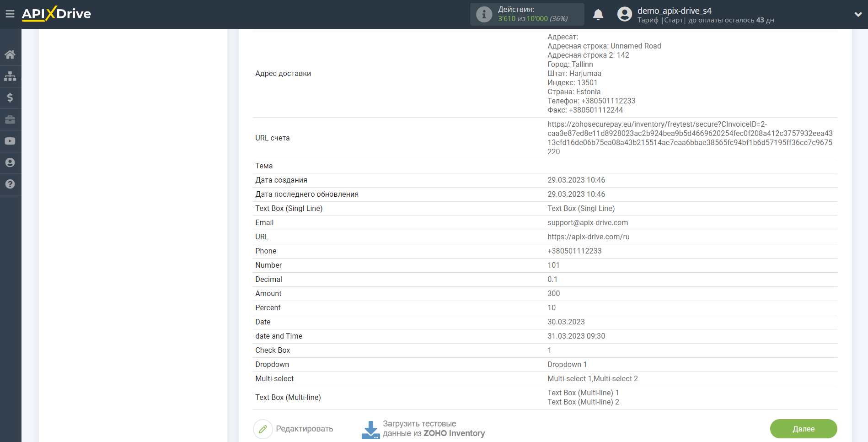Open demo_apix-drive_s4 account name
The height and width of the screenshot is (442, 868).
(675, 11)
